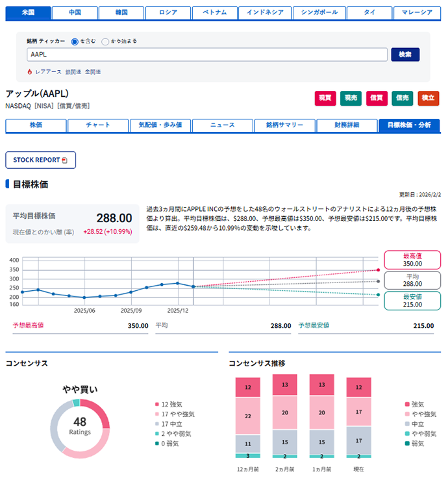Viewport: 448px width, 478px height.
Task: Click the red 信買 button
Action: click(x=377, y=98)
